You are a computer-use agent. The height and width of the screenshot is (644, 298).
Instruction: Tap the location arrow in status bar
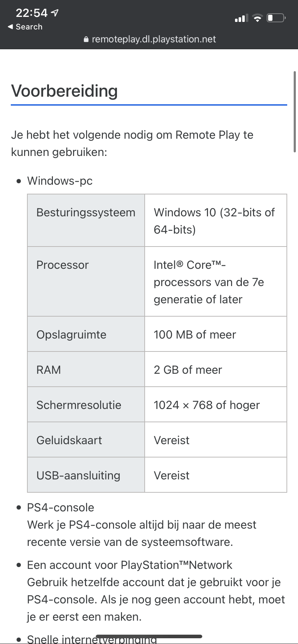pyautogui.click(x=55, y=13)
